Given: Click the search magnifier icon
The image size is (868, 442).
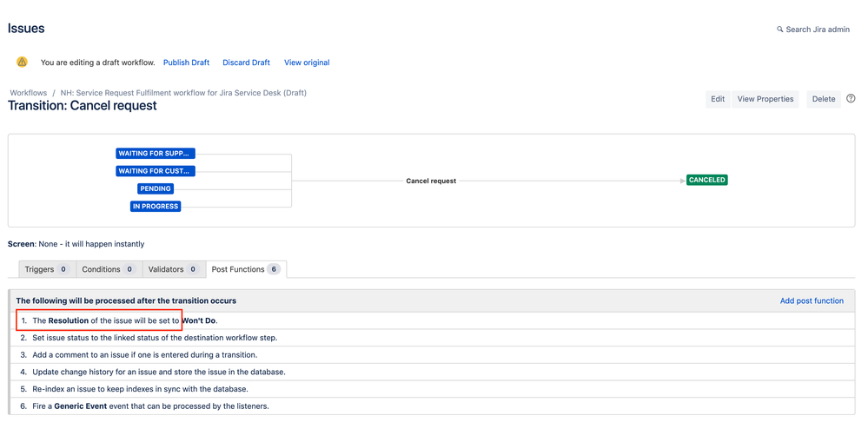Looking at the screenshot, I should 780,30.
